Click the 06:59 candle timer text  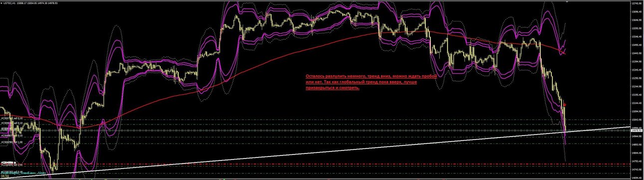point(4,176)
